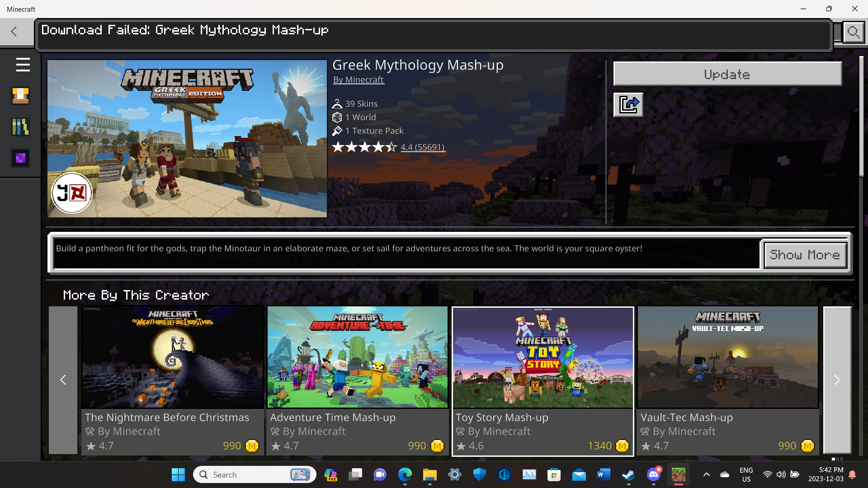Go back with the top-left arrow
Viewport: 868px width, 488px height.
[14, 31]
